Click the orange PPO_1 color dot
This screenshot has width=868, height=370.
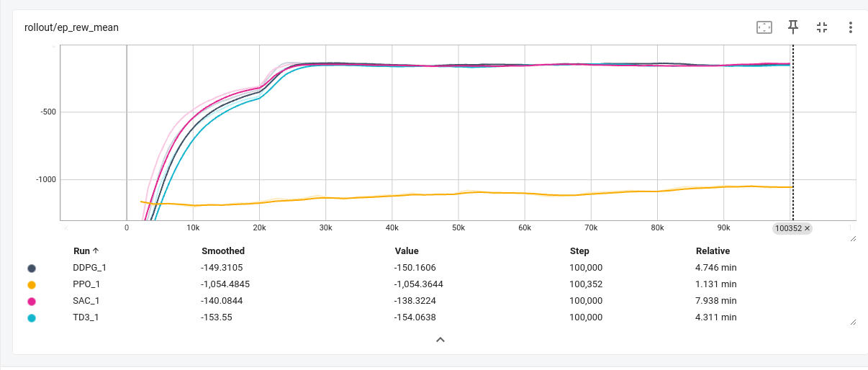pyautogui.click(x=32, y=284)
